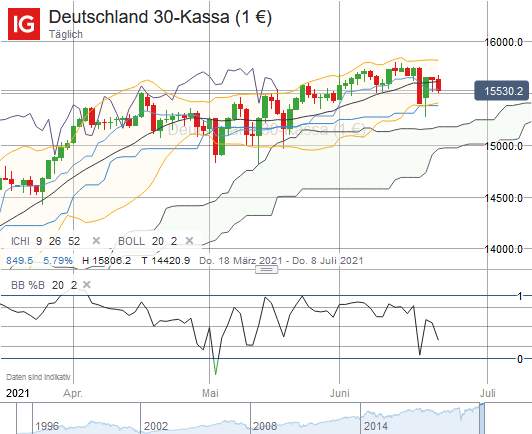Remove the ICHI 9 26 52 indicator

(x=96, y=241)
